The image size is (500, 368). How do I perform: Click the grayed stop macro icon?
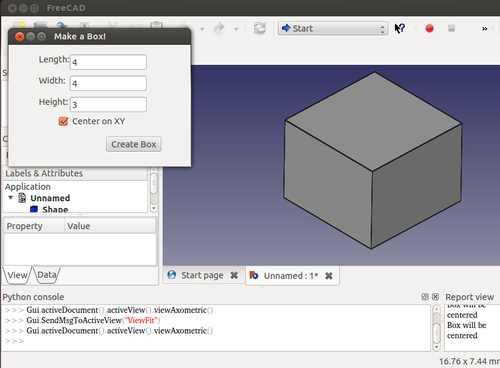451,29
